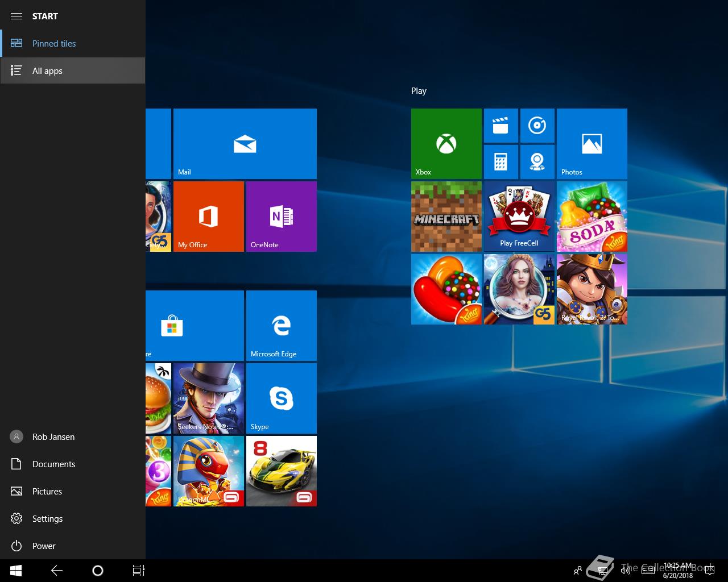Viewport: 728px width, 582px height.
Task: Launch the Minecraft tile
Action: pos(446,217)
